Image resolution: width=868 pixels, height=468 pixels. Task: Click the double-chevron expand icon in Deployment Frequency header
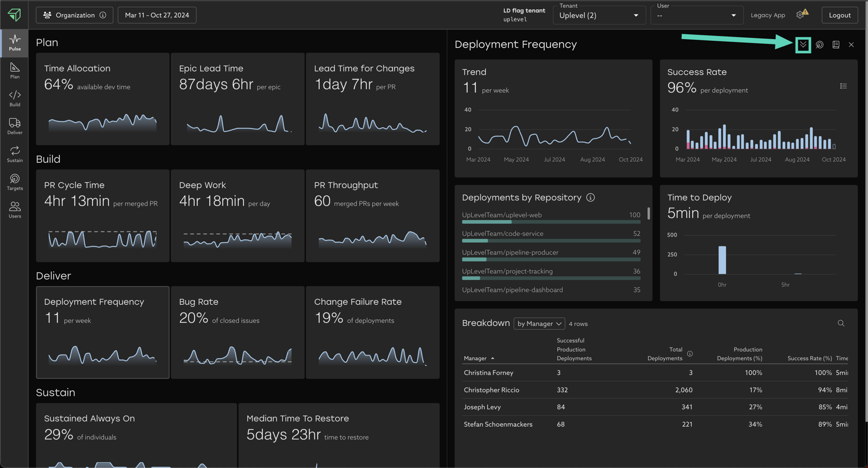click(803, 45)
